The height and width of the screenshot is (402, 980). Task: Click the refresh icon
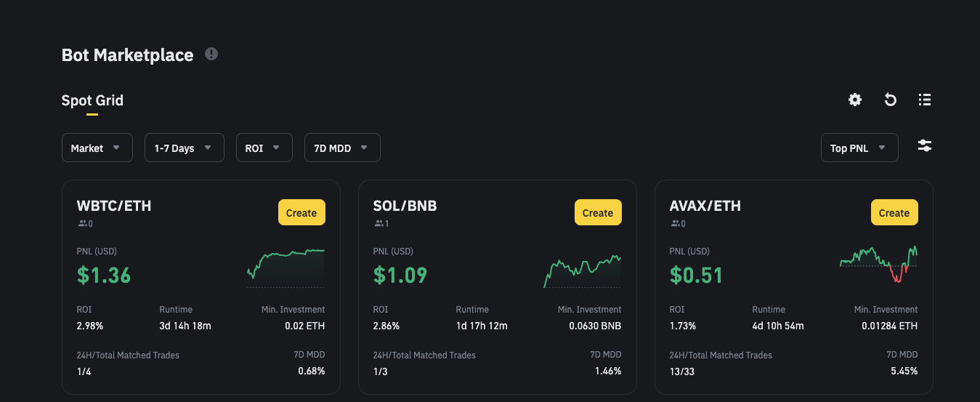890,100
